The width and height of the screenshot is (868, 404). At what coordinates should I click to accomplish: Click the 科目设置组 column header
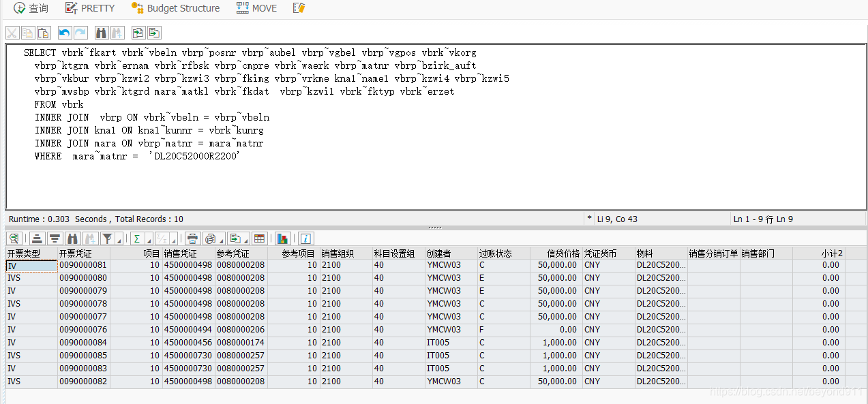coord(398,253)
